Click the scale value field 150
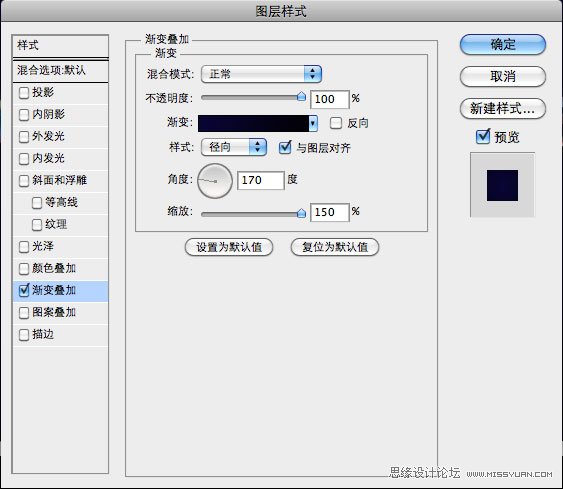This screenshot has height=489, width=563. [330, 212]
